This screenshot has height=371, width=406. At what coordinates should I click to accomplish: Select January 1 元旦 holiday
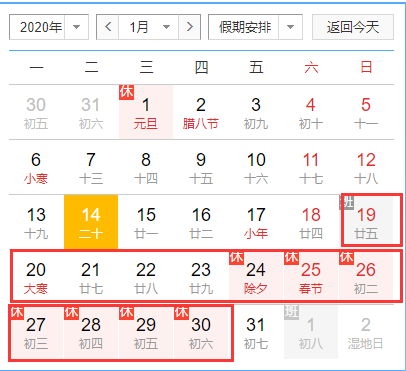pyautogui.click(x=146, y=112)
